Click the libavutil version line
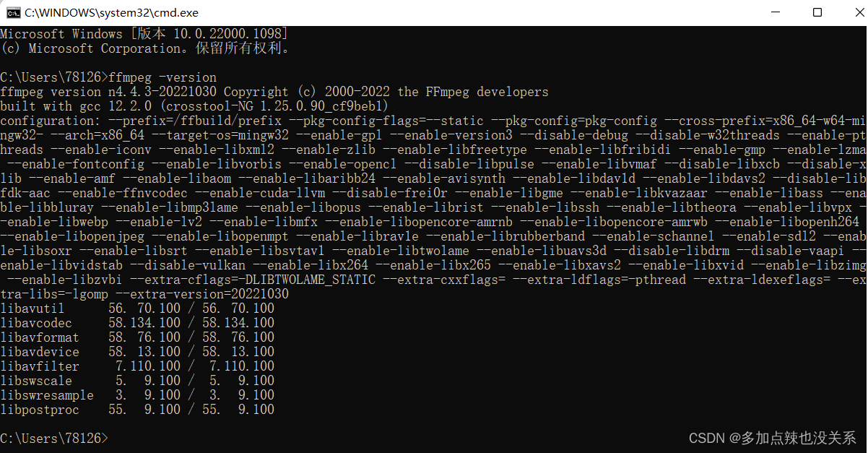The image size is (868, 453). coord(137,308)
